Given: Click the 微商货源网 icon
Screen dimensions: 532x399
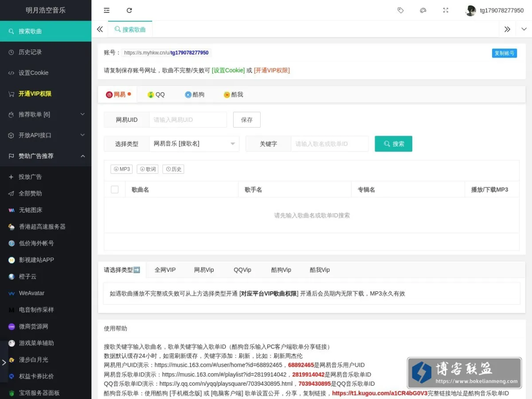Looking at the screenshot, I should click(x=12, y=326).
